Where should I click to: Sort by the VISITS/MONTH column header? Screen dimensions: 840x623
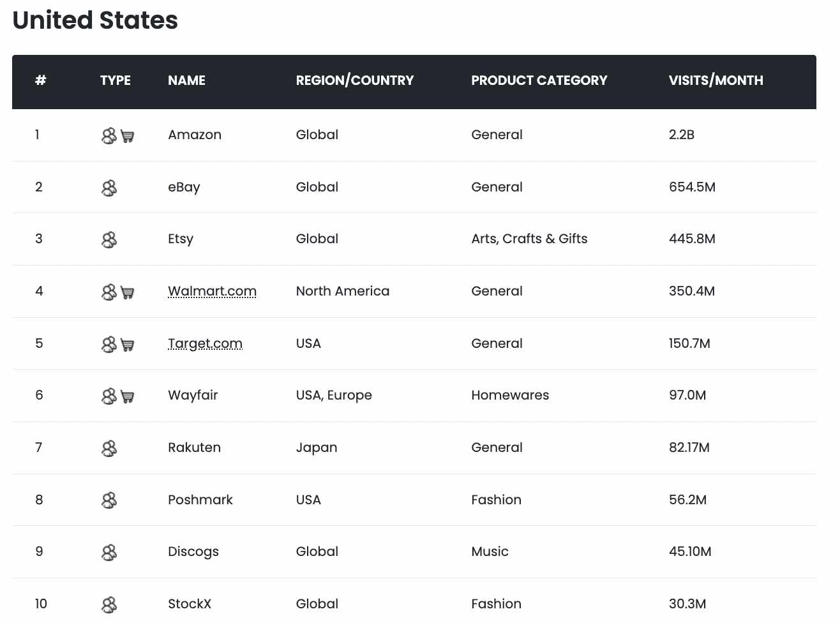[716, 80]
